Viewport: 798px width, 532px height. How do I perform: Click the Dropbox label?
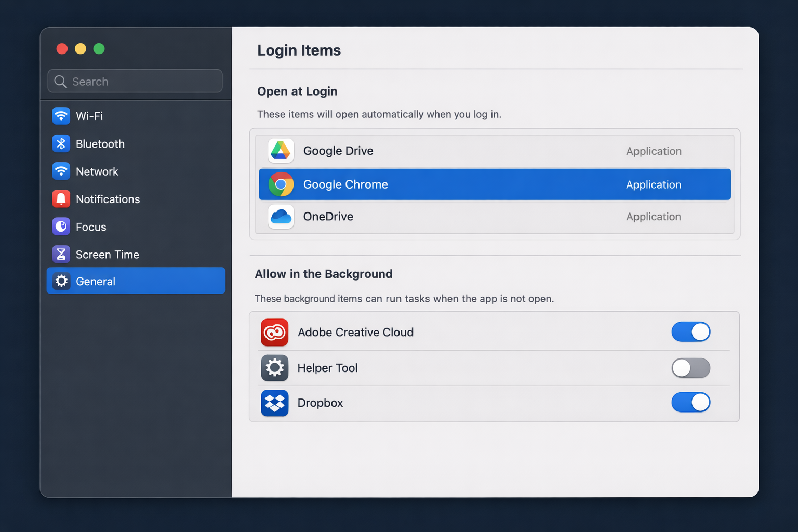[320, 403]
